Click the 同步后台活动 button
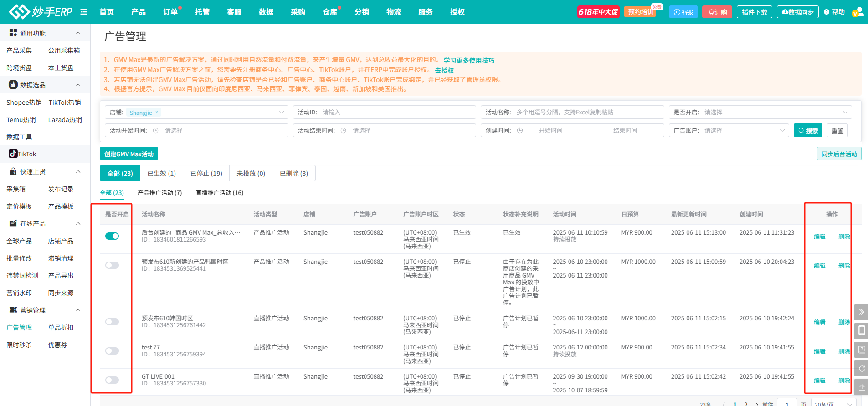This screenshot has height=406, width=868. click(x=839, y=154)
